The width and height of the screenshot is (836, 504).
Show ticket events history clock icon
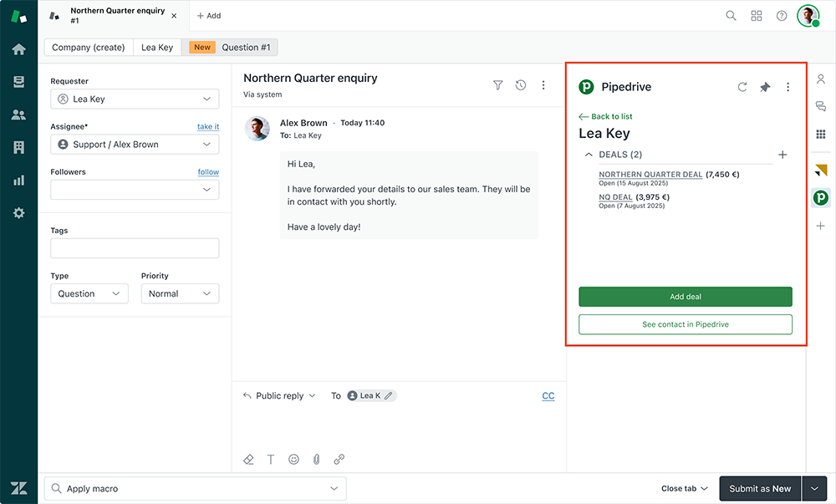[521, 85]
